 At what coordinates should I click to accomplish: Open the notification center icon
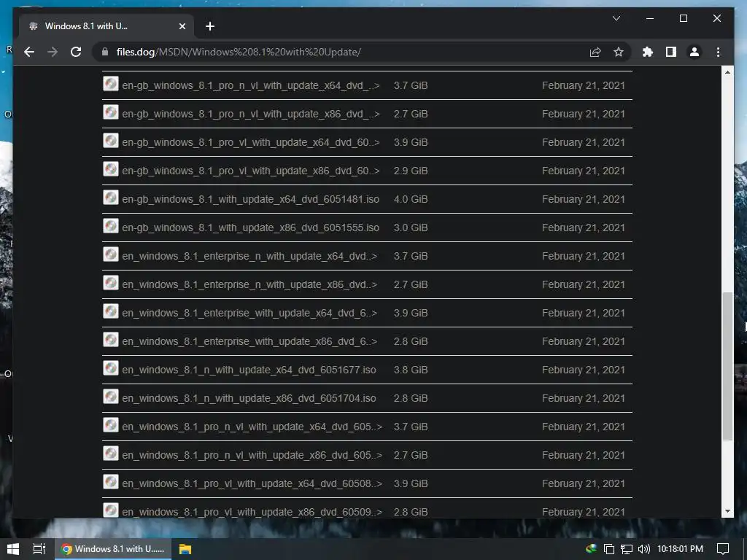[723, 549]
